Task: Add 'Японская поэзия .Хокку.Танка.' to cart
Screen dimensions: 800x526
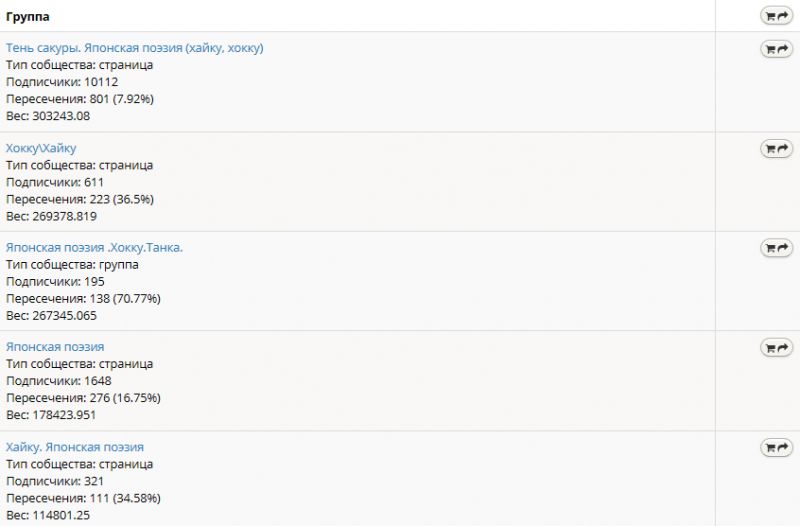Action: coord(776,247)
